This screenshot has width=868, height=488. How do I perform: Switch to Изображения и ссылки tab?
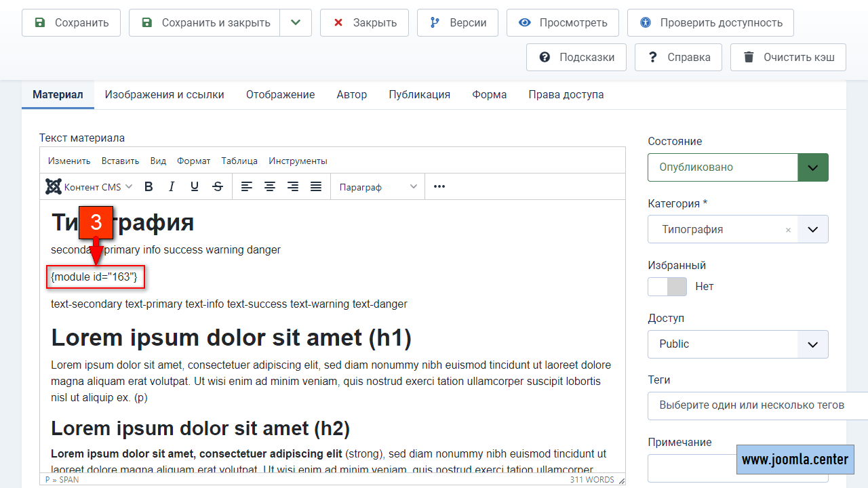(x=164, y=95)
